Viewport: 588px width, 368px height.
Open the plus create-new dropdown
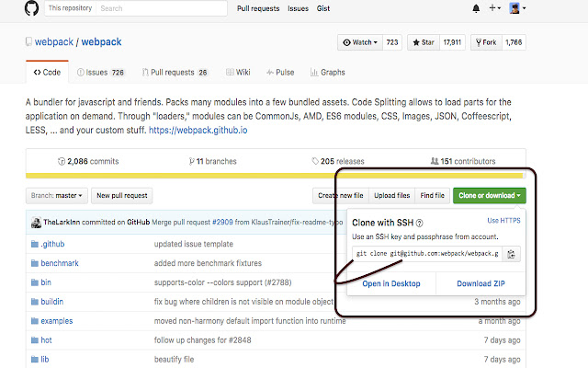pos(494,8)
